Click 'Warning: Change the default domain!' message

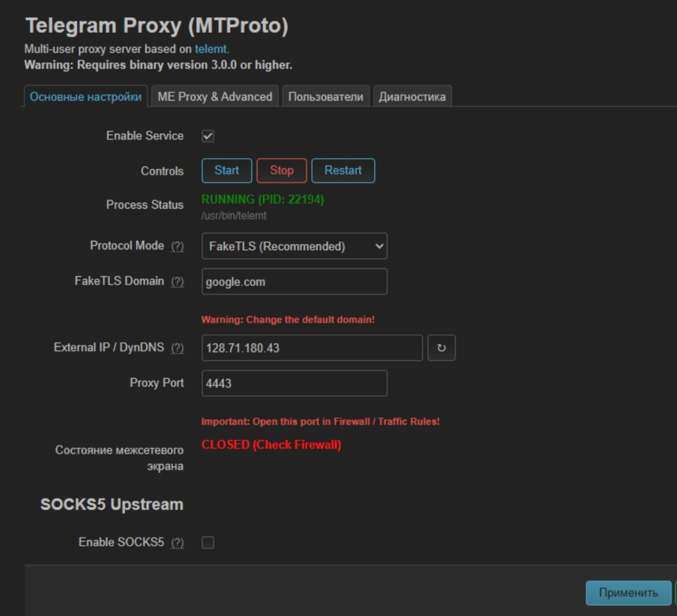(x=288, y=320)
